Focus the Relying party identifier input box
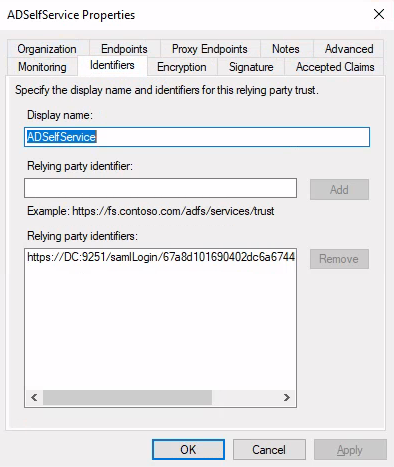Screen dimensions: 394x467 tap(160, 188)
